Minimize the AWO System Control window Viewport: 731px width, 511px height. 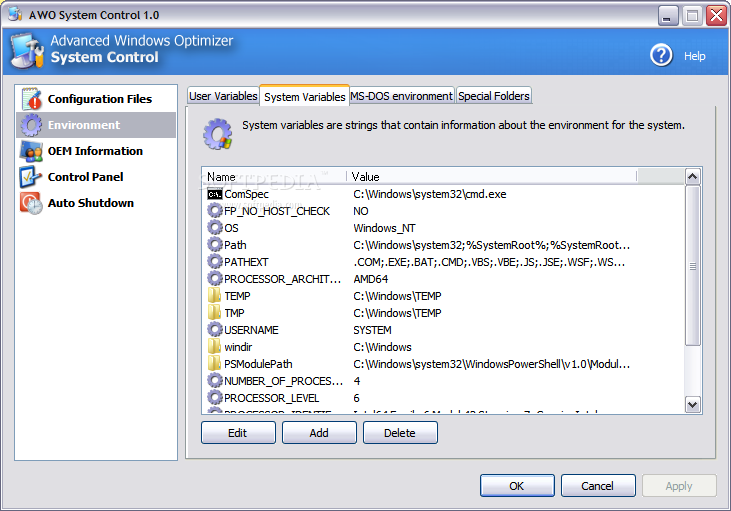click(x=668, y=16)
